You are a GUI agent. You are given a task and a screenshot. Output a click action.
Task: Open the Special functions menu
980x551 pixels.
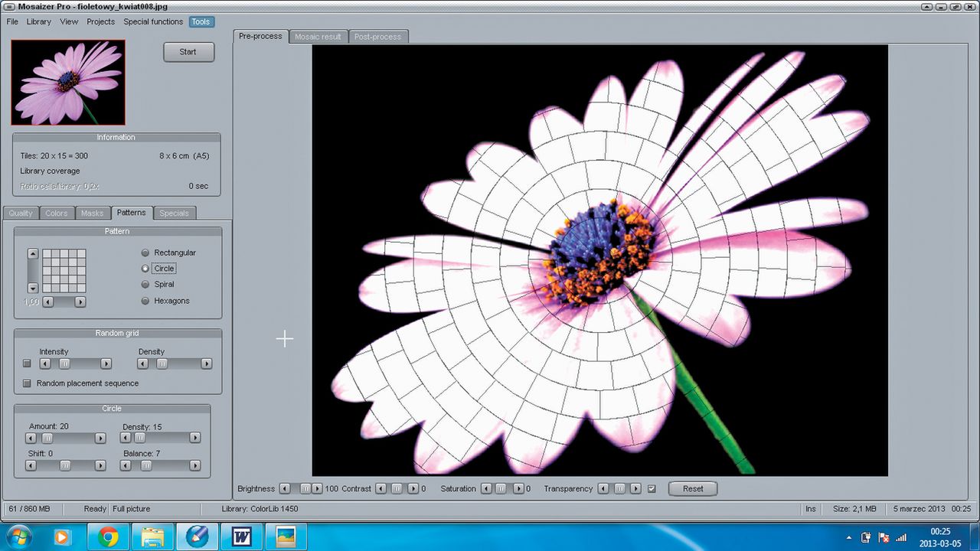(153, 21)
